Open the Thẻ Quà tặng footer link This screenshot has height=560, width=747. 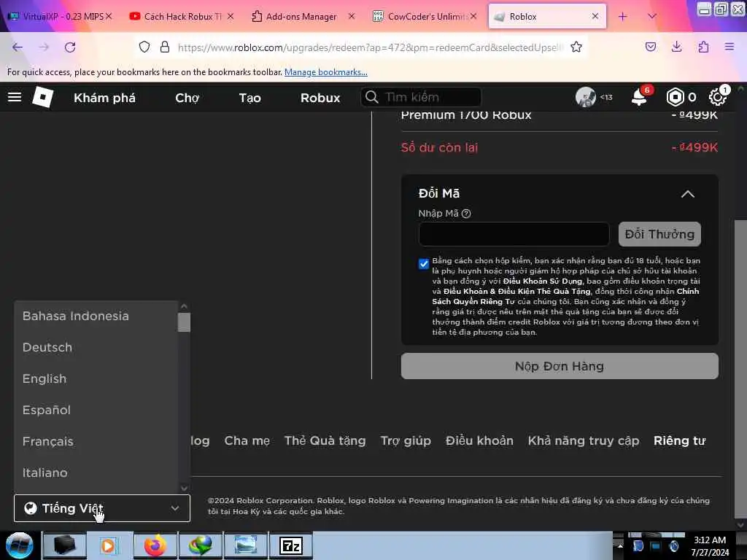click(325, 441)
